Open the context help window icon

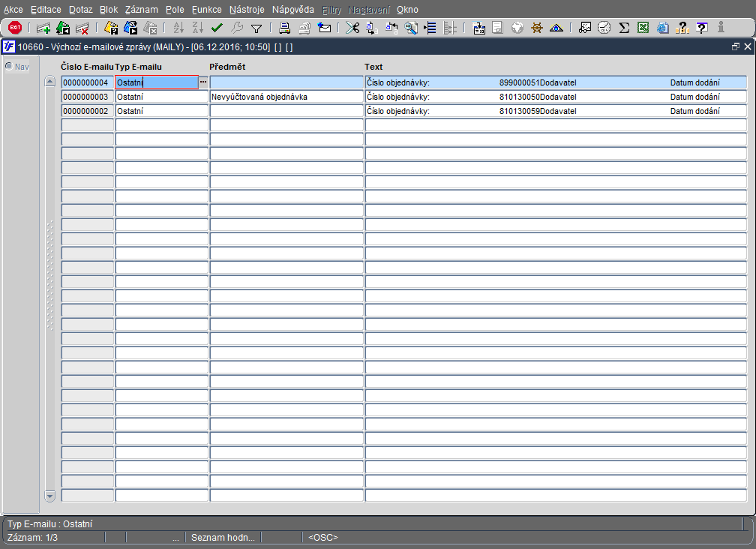[x=702, y=28]
